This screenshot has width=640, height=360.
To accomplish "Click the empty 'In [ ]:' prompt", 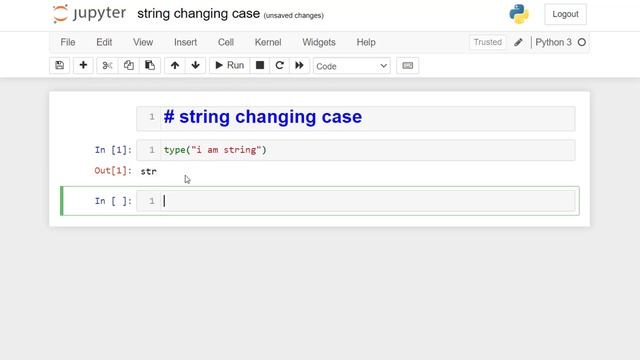I will pos(113,201).
